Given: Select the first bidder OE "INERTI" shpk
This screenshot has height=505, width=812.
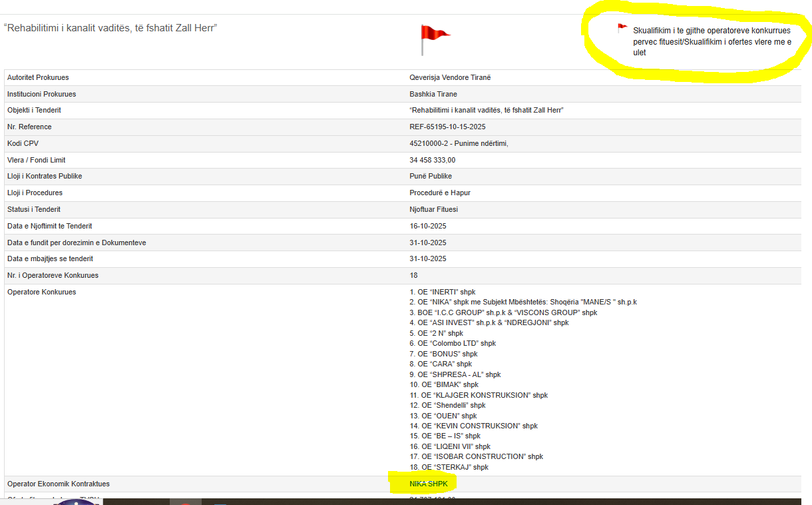Looking at the screenshot, I should [443, 292].
